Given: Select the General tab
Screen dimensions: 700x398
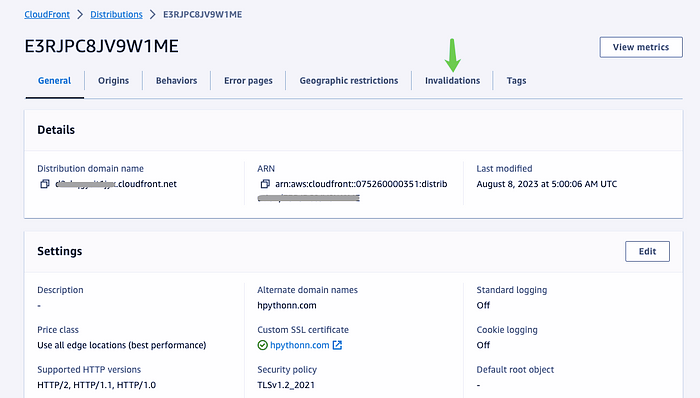Looking at the screenshot, I should coord(54,81).
